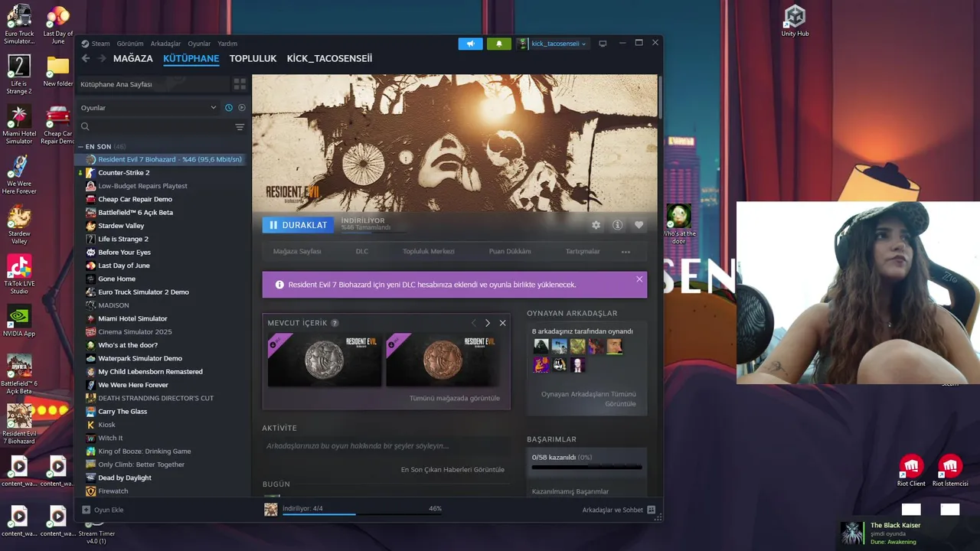Go forward with the right arrow
The height and width of the screenshot is (551, 980).
coord(101,58)
